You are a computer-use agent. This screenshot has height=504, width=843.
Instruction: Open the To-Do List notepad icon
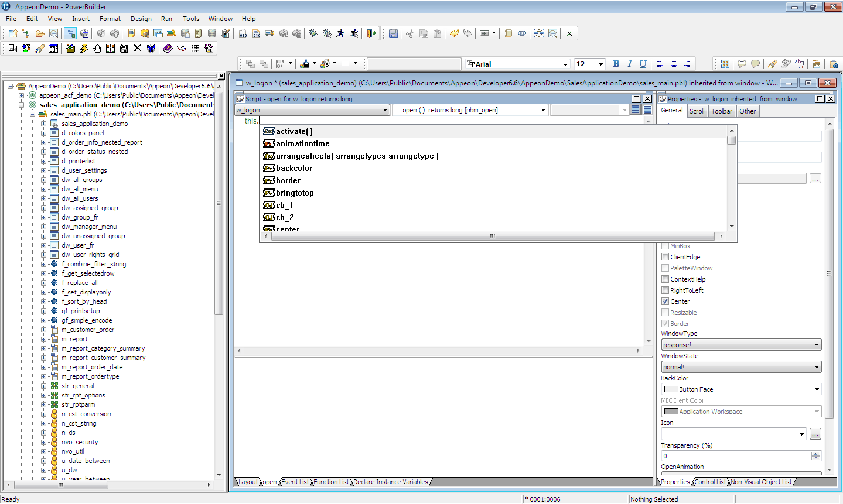pos(131,33)
